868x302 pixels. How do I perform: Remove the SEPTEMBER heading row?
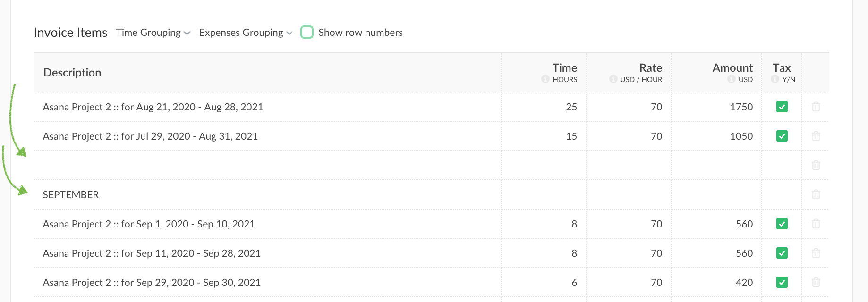(816, 195)
